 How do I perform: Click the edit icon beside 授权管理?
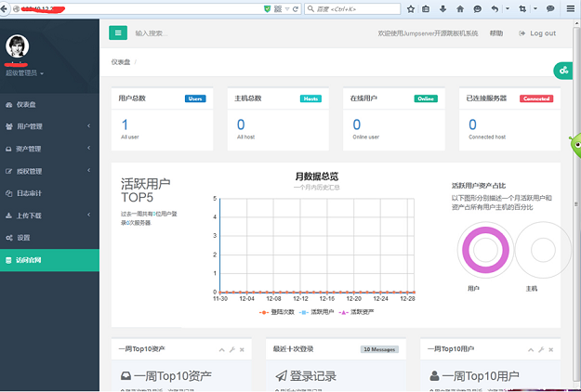click(9, 172)
